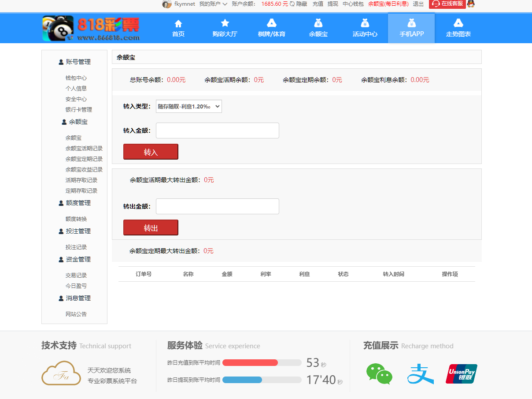Click the 昨日充值到账平均时间 progress bar
Screen dimensions: 532x399
pyautogui.click(x=262, y=362)
